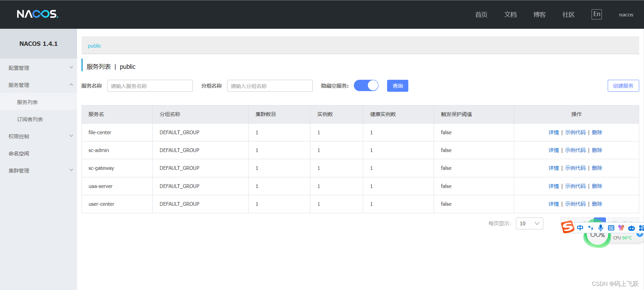Open the Sogou soft keyboard icon
The image size is (644, 290).
pyautogui.click(x=611, y=228)
